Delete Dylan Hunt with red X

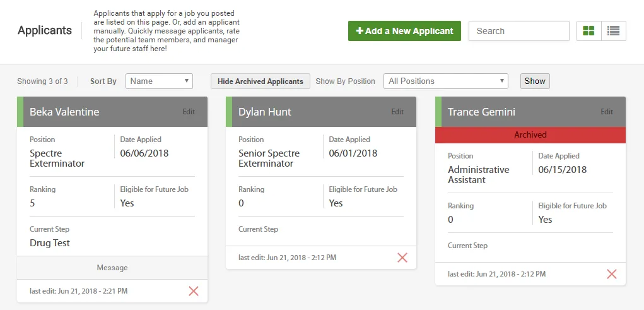pos(402,258)
